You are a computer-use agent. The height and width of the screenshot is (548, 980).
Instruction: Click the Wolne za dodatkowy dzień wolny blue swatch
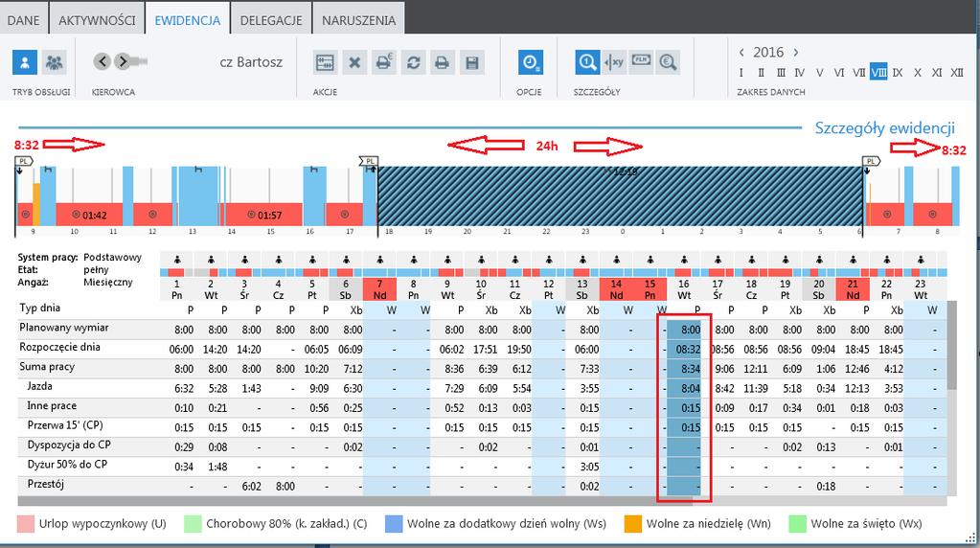[394, 524]
